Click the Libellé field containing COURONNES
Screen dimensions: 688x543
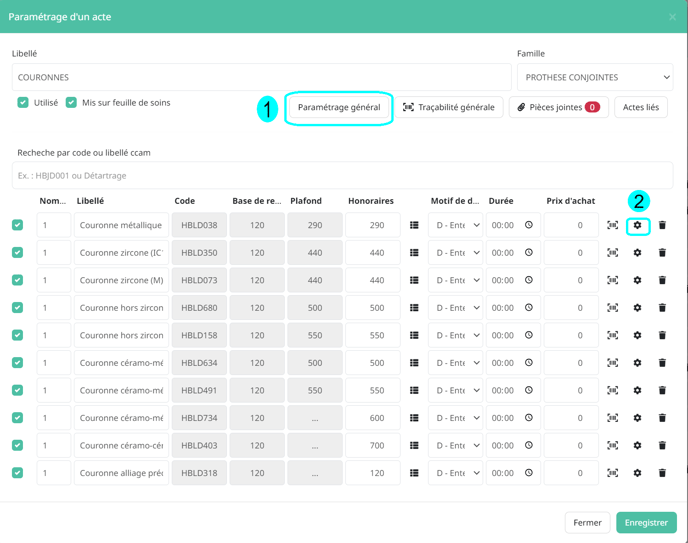[262, 77]
